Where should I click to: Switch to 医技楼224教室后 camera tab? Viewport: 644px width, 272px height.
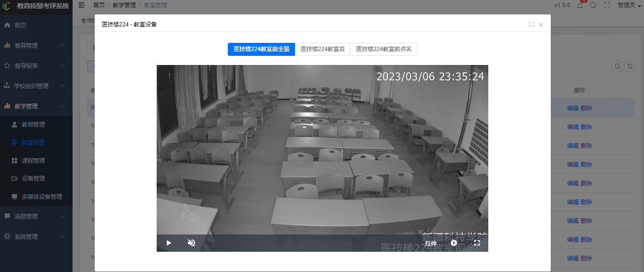pyautogui.click(x=322, y=49)
